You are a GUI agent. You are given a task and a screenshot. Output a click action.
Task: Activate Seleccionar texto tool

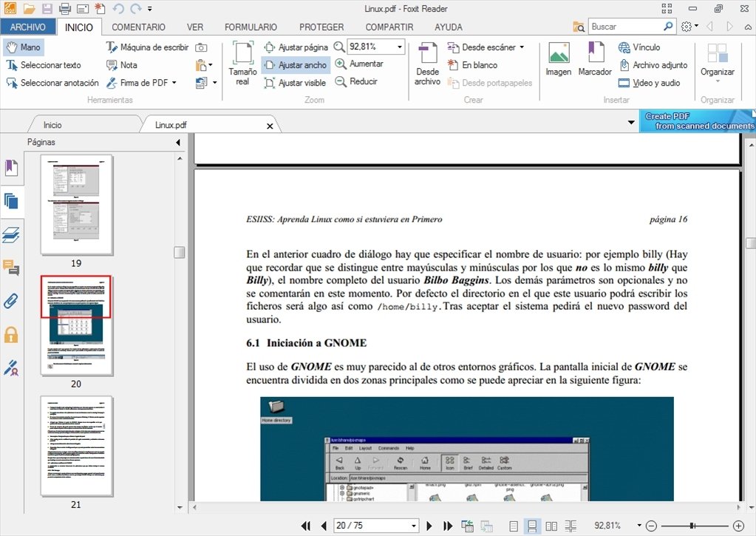[x=44, y=64]
